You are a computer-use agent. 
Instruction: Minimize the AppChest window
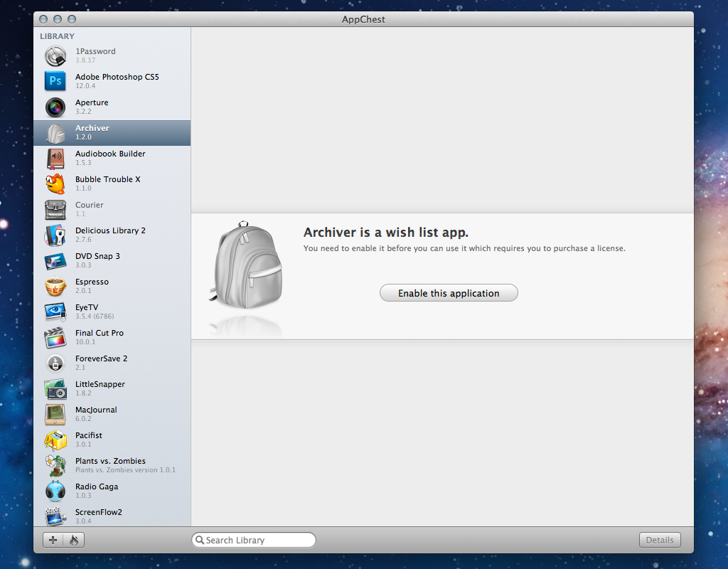pos(58,19)
